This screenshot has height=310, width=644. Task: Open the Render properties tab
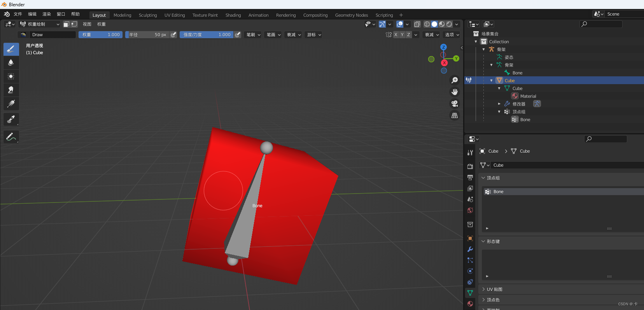470,166
